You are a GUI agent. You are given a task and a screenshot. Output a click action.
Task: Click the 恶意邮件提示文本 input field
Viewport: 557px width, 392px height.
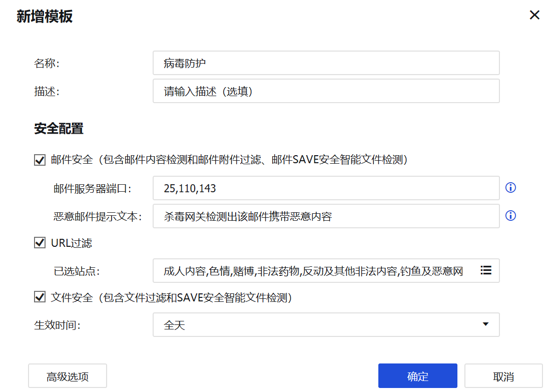326,216
